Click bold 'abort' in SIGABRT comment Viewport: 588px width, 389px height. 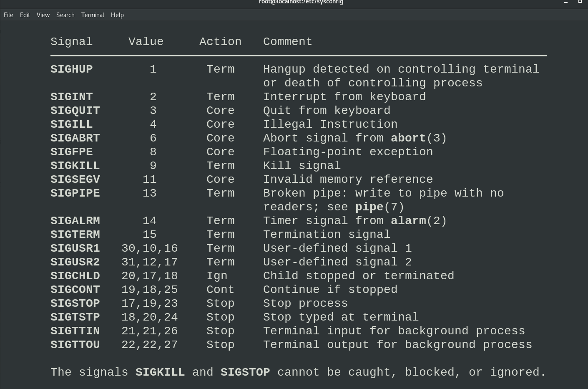408,138
